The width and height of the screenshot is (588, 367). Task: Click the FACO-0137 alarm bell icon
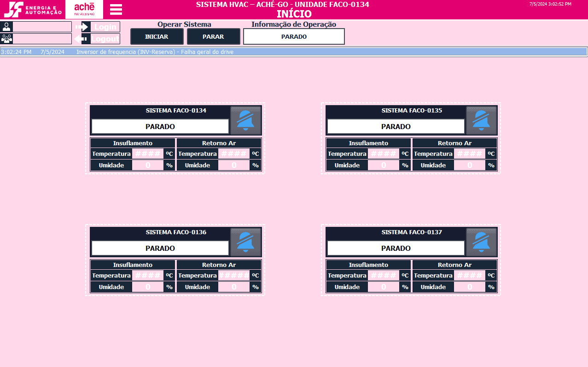pyautogui.click(x=482, y=242)
